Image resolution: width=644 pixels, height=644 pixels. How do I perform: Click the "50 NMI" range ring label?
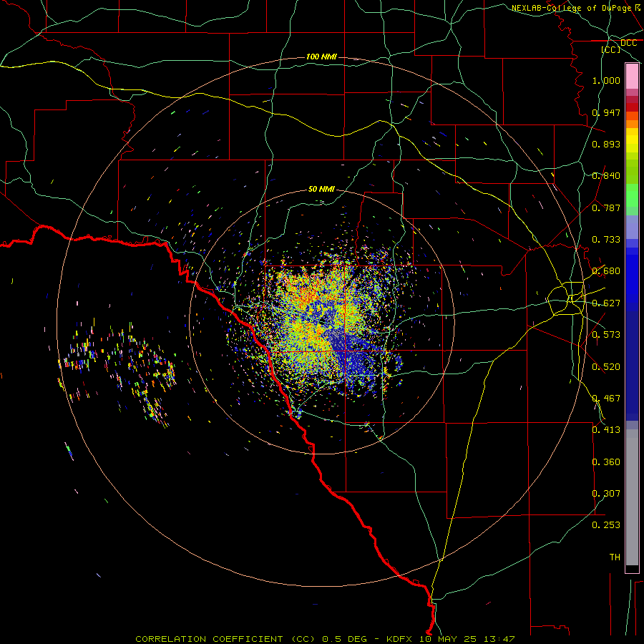click(x=321, y=189)
